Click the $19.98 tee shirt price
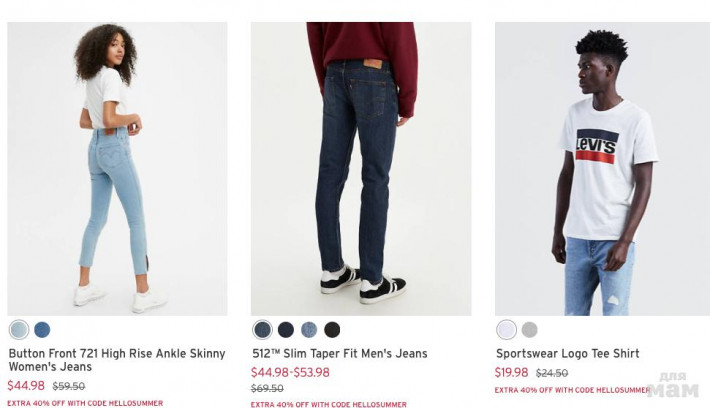This screenshot has height=408, width=710. (x=512, y=373)
